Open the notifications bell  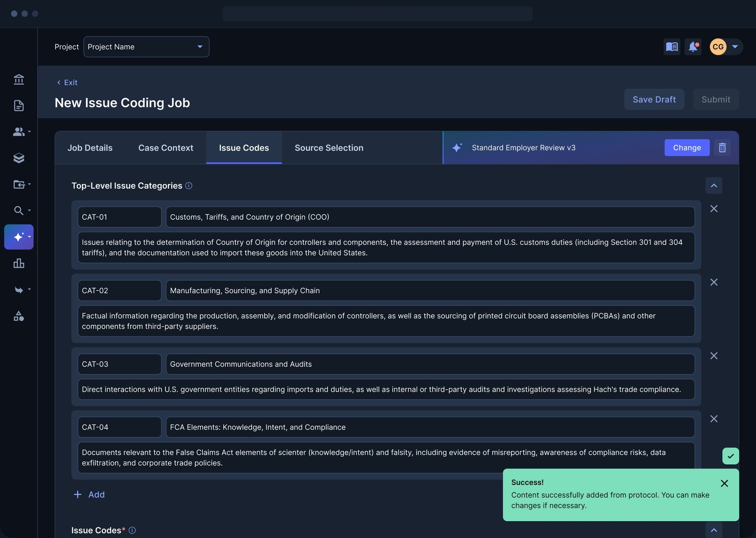[693, 47]
